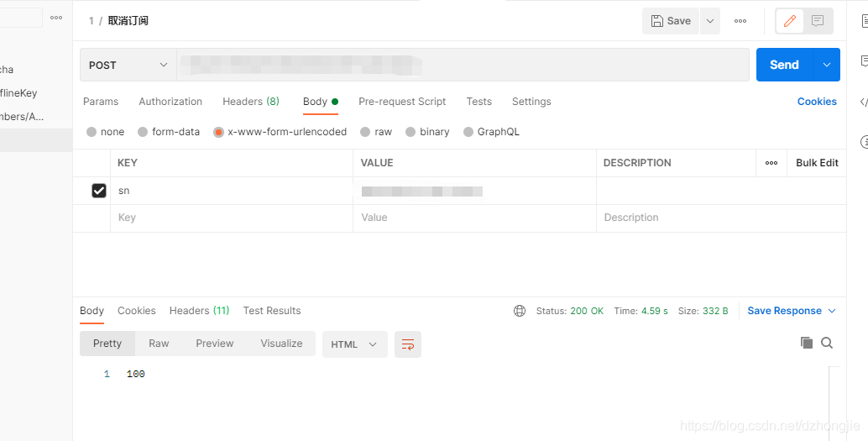Open the response Headers (11) tab
Screen dimensions: 868x441
(x=199, y=311)
